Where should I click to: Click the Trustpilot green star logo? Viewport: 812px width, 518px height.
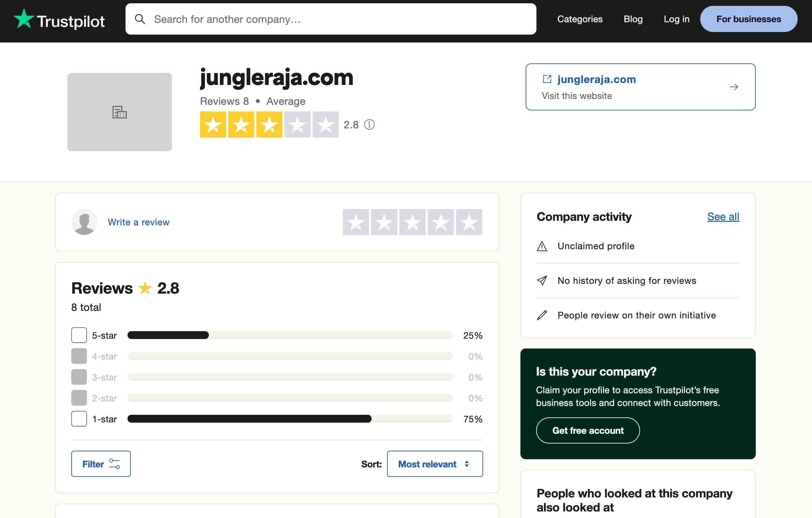pos(24,18)
